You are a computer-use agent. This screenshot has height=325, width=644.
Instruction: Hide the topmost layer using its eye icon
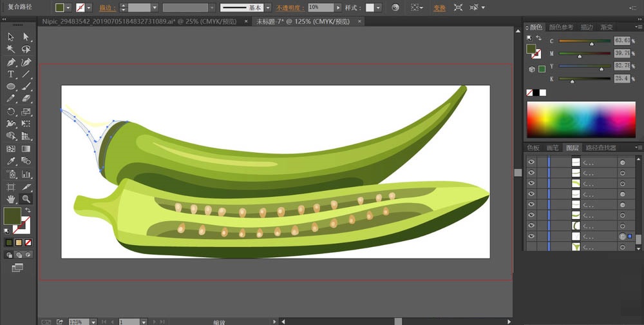531,162
